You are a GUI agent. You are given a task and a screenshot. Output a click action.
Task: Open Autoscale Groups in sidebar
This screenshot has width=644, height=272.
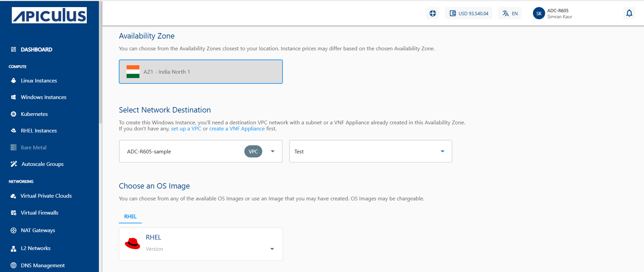pyautogui.click(x=42, y=164)
